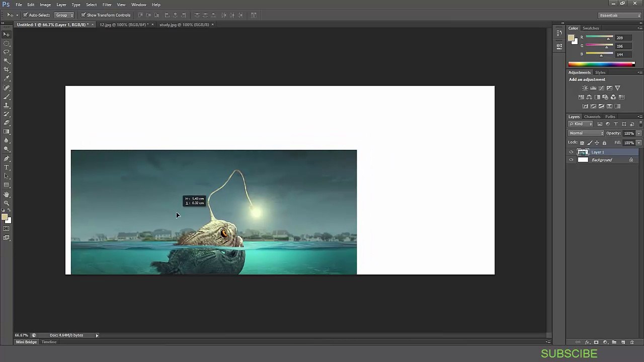Open the Filter menu
Viewport: 644px width, 362px height.
click(x=107, y=5)
